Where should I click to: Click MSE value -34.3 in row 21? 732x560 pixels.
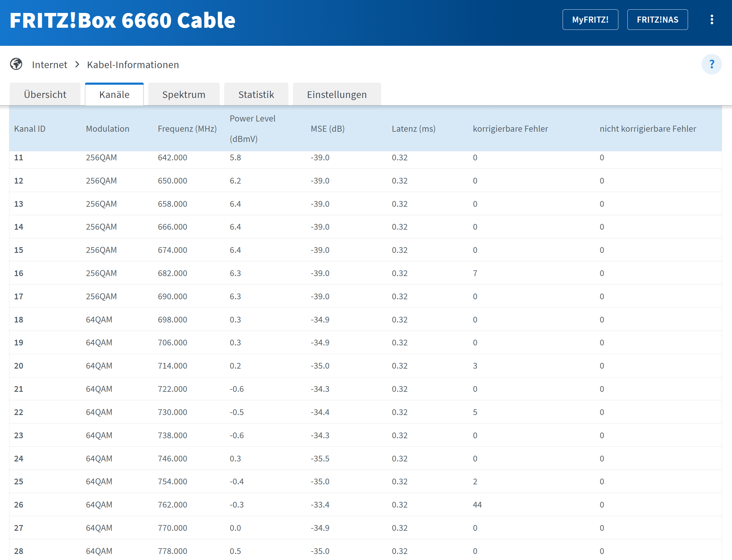click(320, 389)
